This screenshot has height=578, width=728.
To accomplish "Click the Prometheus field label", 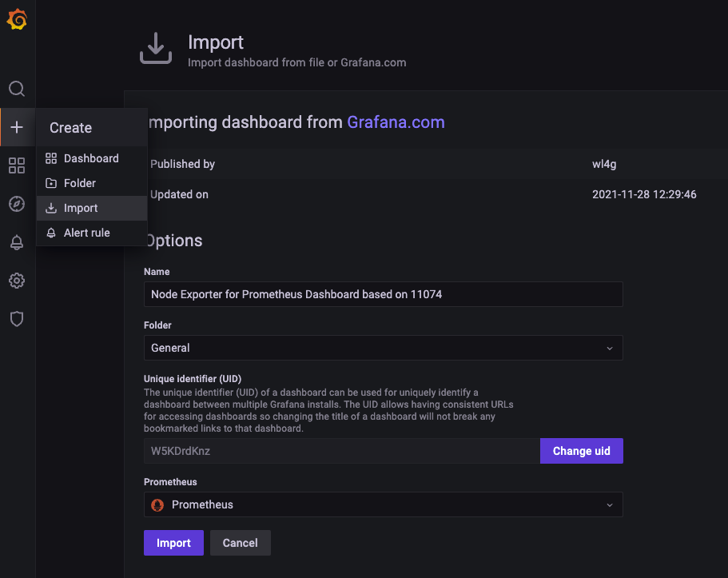I will tap(170, 482).
